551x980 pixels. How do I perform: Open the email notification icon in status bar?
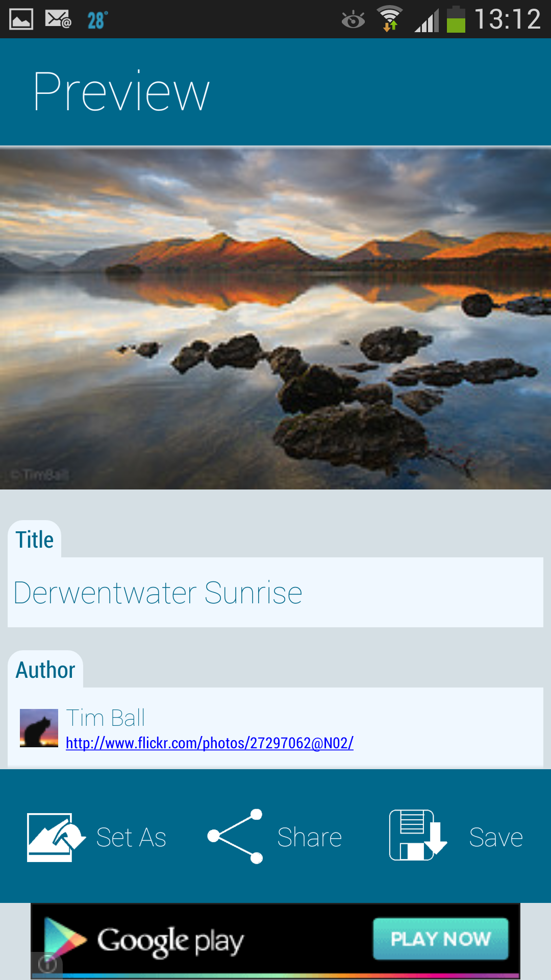tap(58, 19)
